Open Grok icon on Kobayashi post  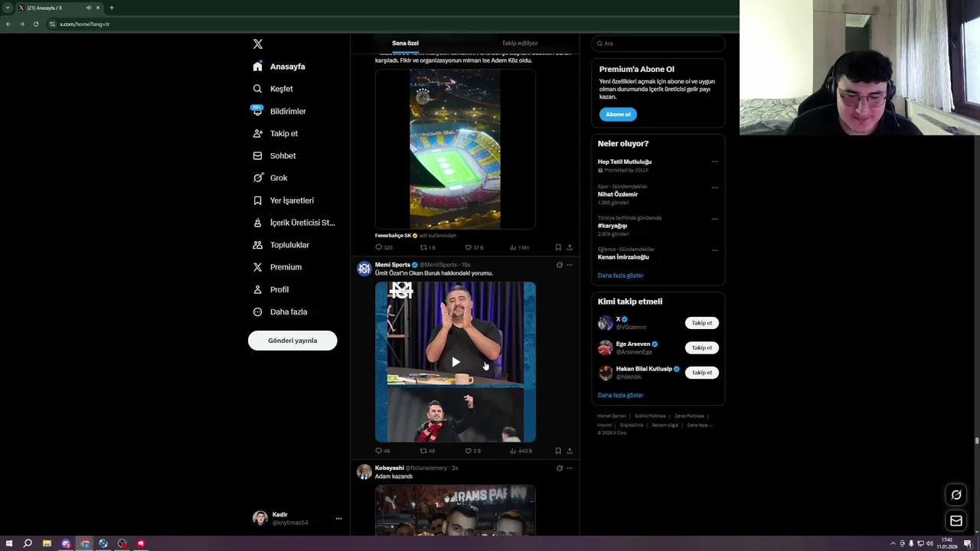tap(559, 468)
